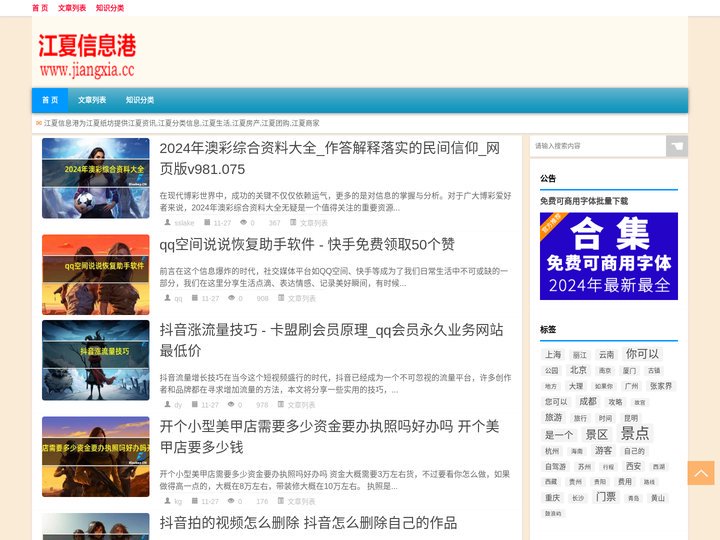
Task: Click the calendar icon in the 澳彩 post meta
Action: point(207,222)
